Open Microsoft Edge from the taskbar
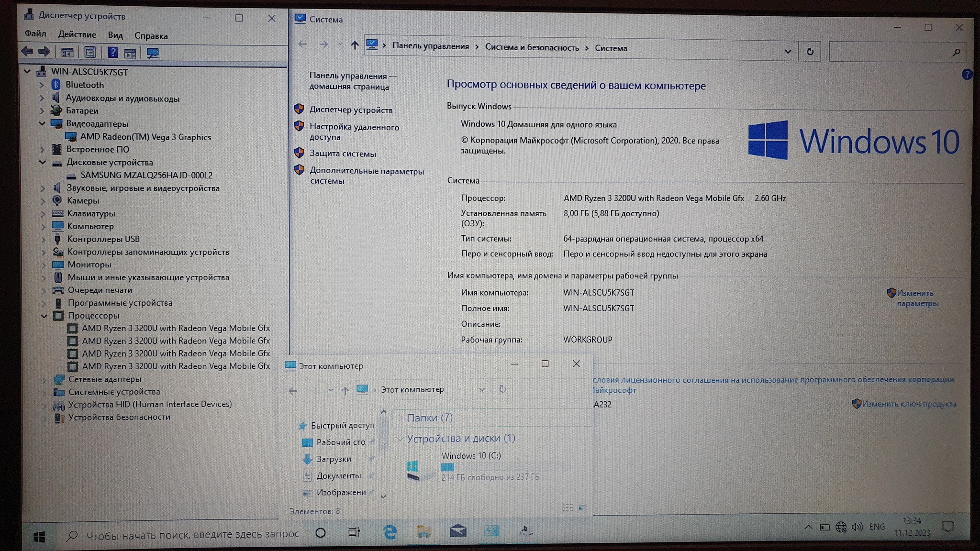Screen dimensions: 980x551 coord(390,532)
